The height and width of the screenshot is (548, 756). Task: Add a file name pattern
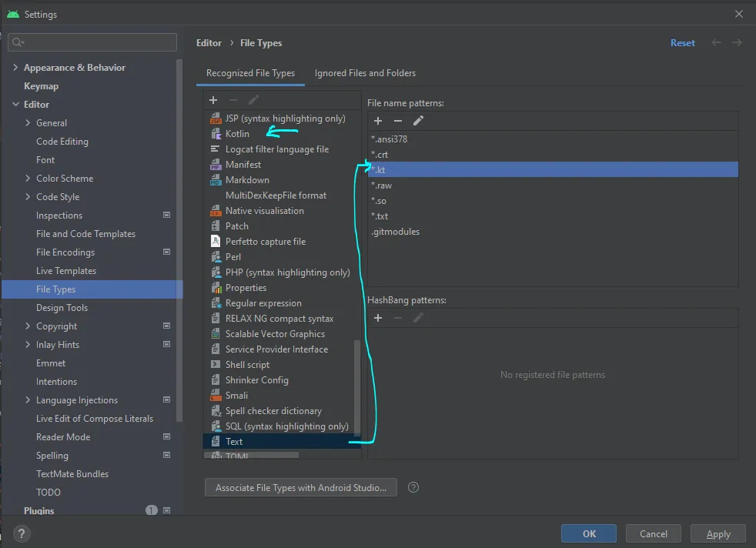pos(378,121)
